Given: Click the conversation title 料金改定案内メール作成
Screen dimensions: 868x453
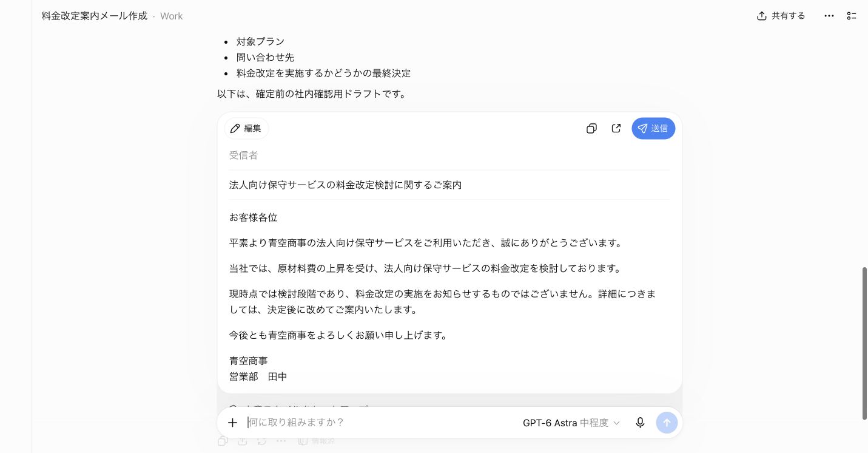Looking at the screenshot, I should coord(95,16).
